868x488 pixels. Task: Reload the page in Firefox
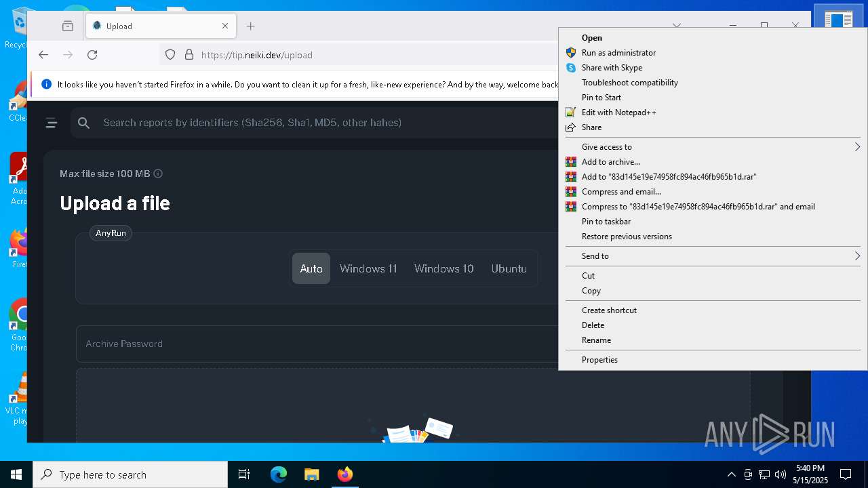(92, 55)
